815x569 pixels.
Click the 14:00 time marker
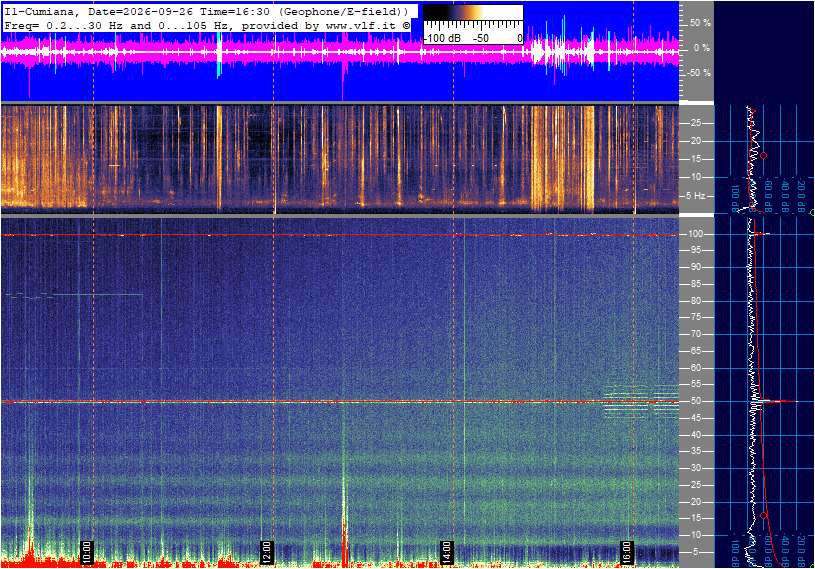[446, 552]
